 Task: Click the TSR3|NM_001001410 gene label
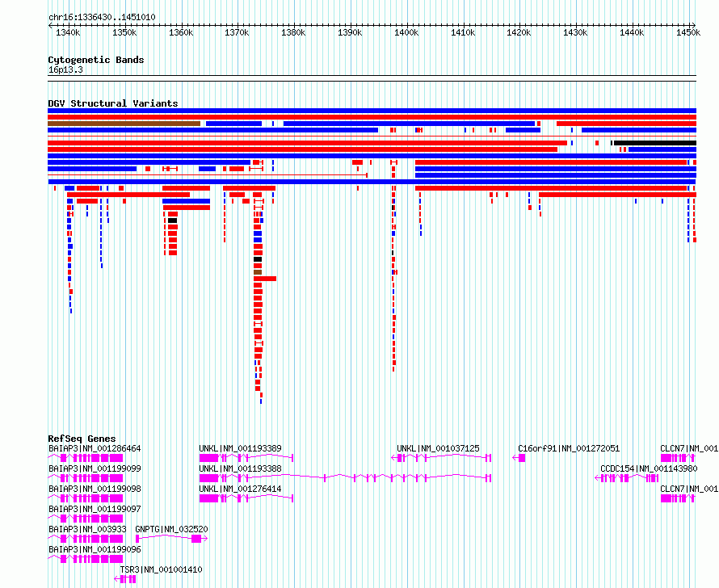[161, 569]
